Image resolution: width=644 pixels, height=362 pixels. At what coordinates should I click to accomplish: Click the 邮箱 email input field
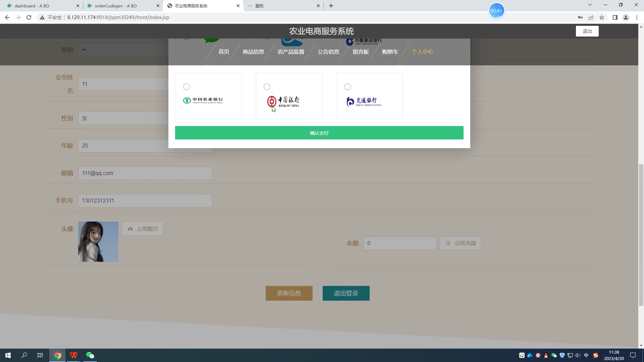pos(145,173)
